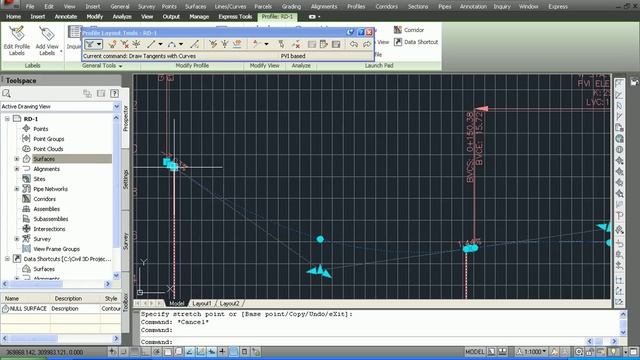Open the Profiles menu
The height and width of the screenshot is (360, 640).
(356, 7)
